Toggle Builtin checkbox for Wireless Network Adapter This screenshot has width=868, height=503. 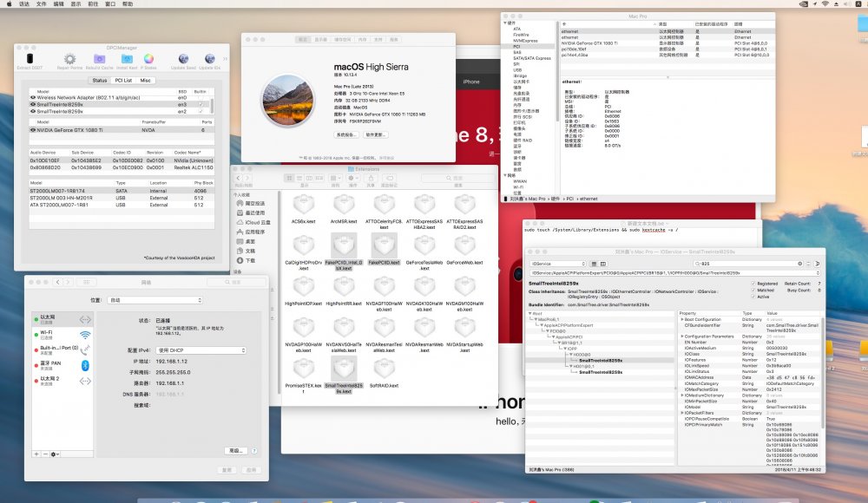[x=201, y=98]
